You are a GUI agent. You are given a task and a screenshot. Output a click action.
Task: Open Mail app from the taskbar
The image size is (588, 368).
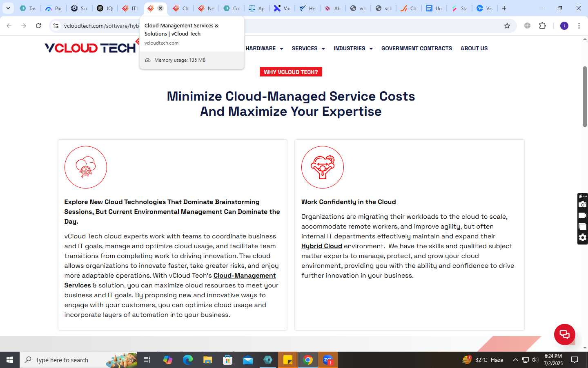point(248,360)
